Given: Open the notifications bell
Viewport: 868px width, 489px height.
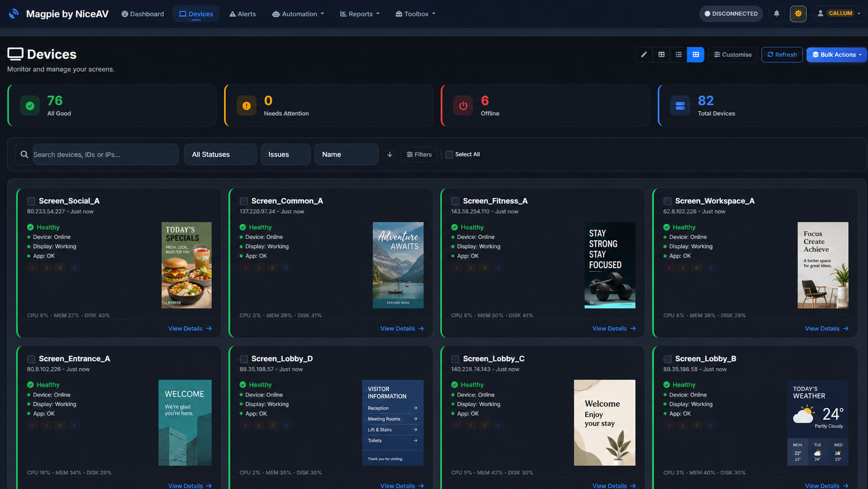Looking at the screenshot, I should (x=777, y=14).
